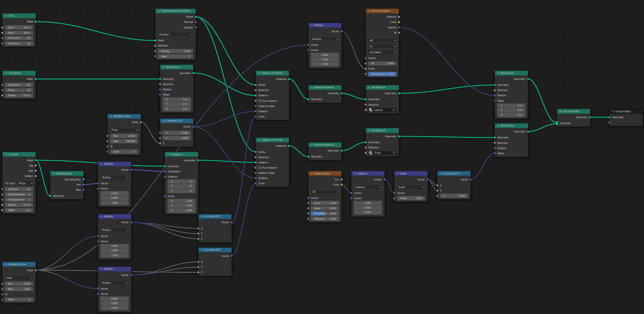Click the Size X 40 m field
This screenshot has width=644, height=314.
[19, 27]
